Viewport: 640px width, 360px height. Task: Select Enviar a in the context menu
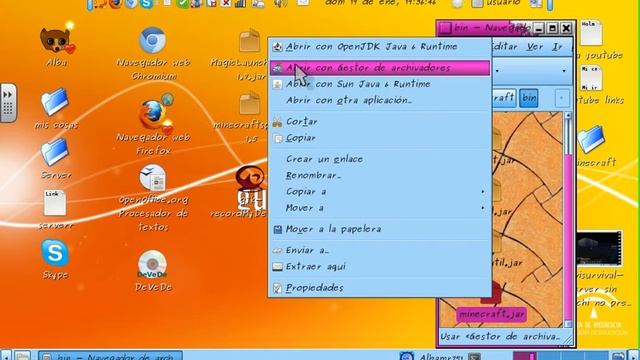(x=380, y=251)
